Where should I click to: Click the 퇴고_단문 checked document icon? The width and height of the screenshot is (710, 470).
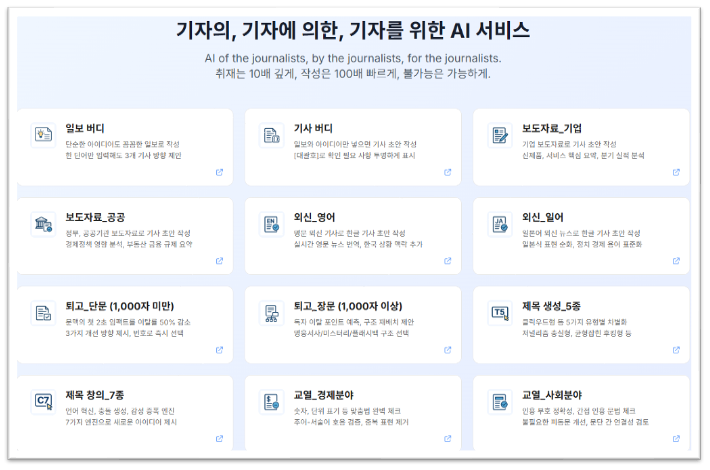click(43, 312)
